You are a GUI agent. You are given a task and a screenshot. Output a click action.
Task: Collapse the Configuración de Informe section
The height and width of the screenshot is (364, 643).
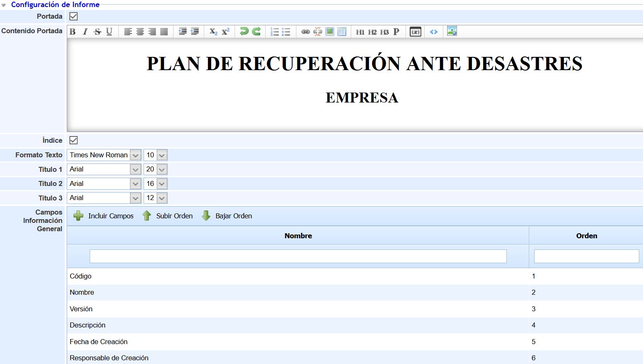(x=4, y=5)
